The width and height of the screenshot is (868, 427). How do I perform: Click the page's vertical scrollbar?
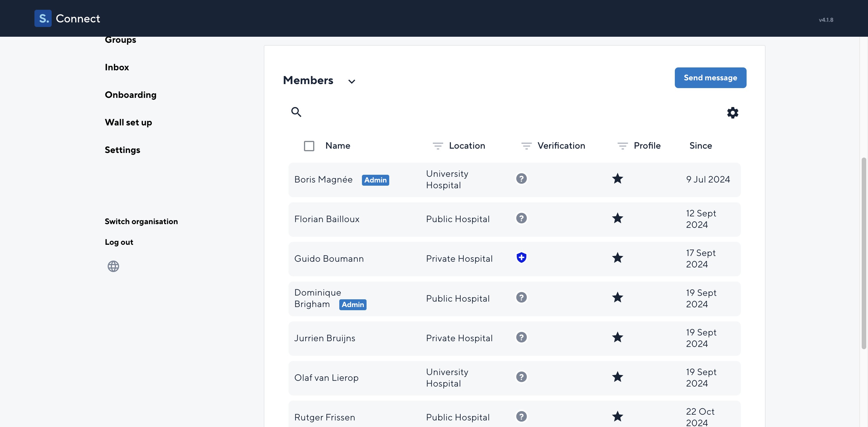pos(864,253)
